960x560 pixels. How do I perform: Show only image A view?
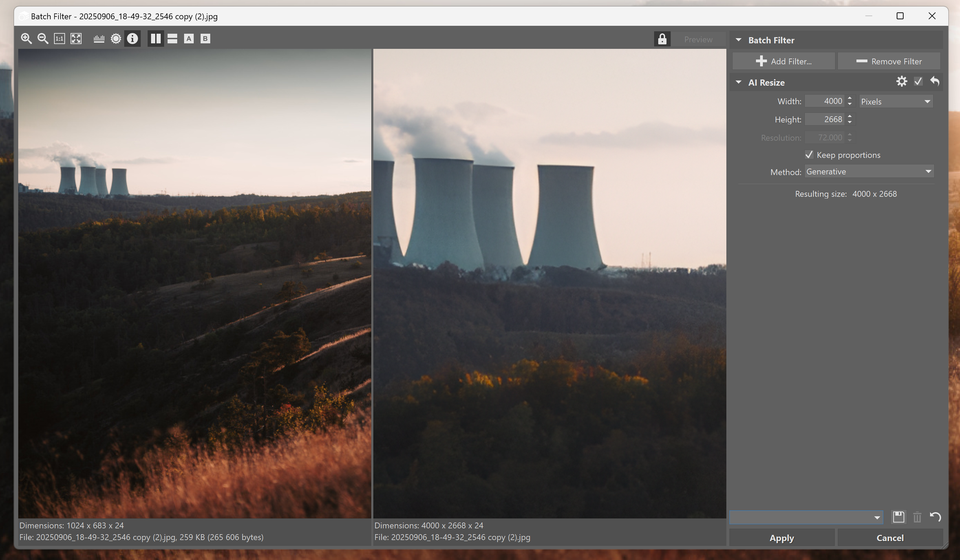[x=189, y=39]
